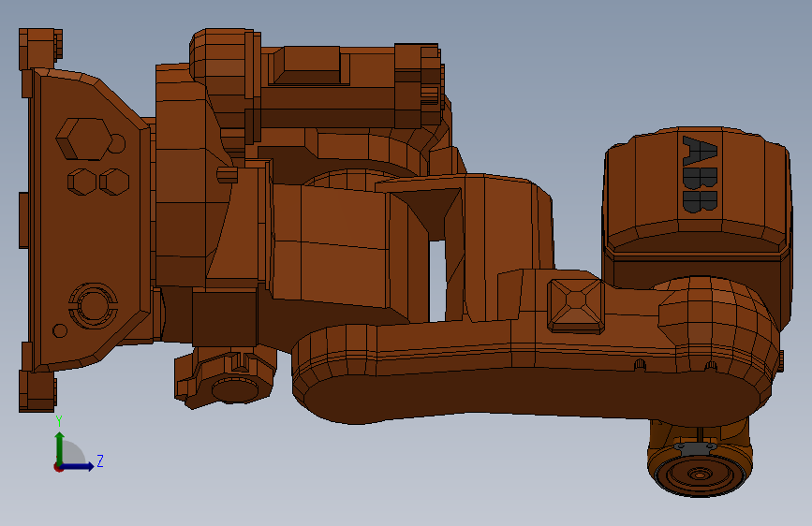Select the red X axis dot at triad origin
The height and width of the screenshot is (526, 812).
coord(58,467)
